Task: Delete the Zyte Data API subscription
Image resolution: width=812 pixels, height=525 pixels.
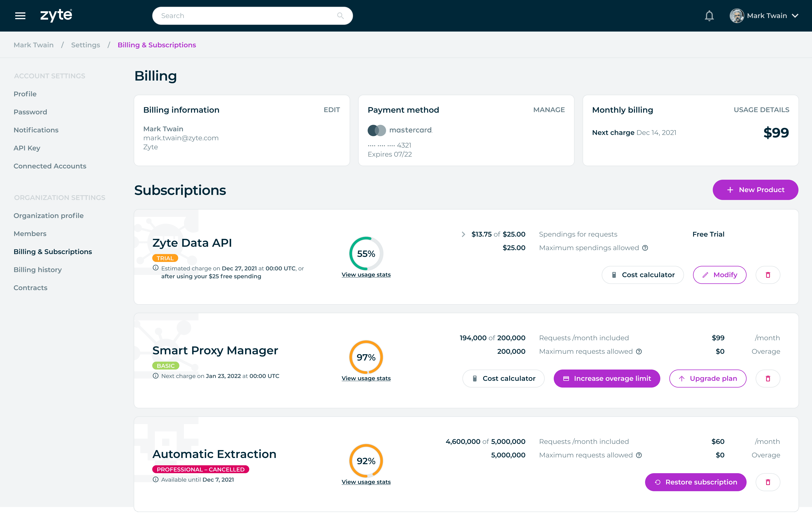Action: (768, 275)
